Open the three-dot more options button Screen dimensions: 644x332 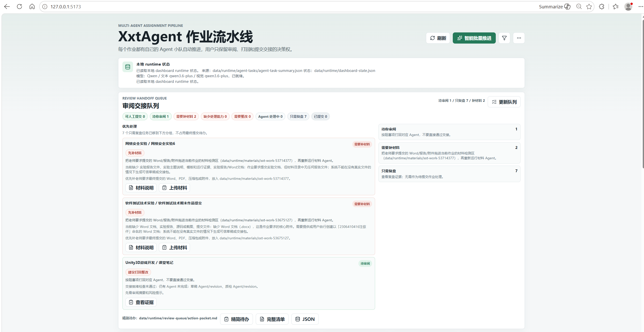[x=519, y=38]
